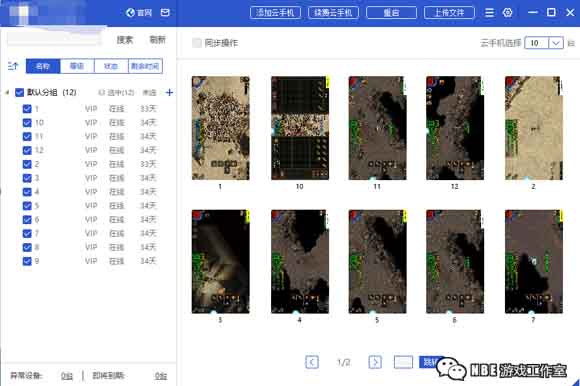Click the blue 跳转 jump button
The image size is (580, 386).
[x=430, y=362]
